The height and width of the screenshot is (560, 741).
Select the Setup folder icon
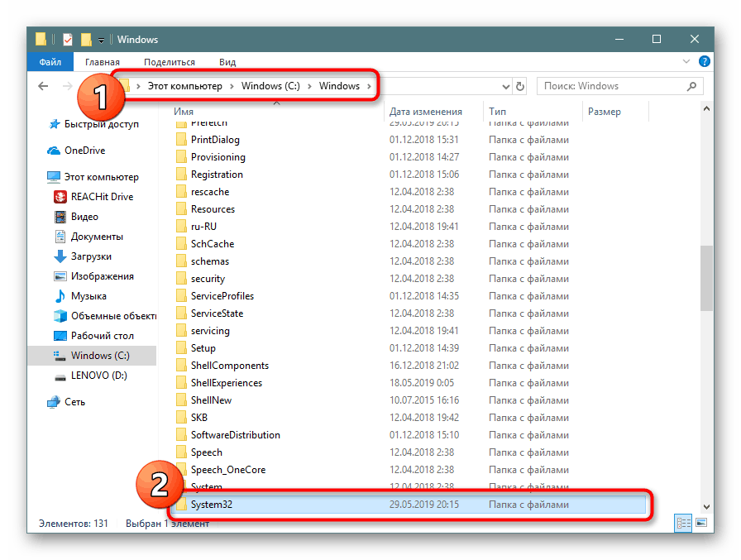[x=181, y=348]
